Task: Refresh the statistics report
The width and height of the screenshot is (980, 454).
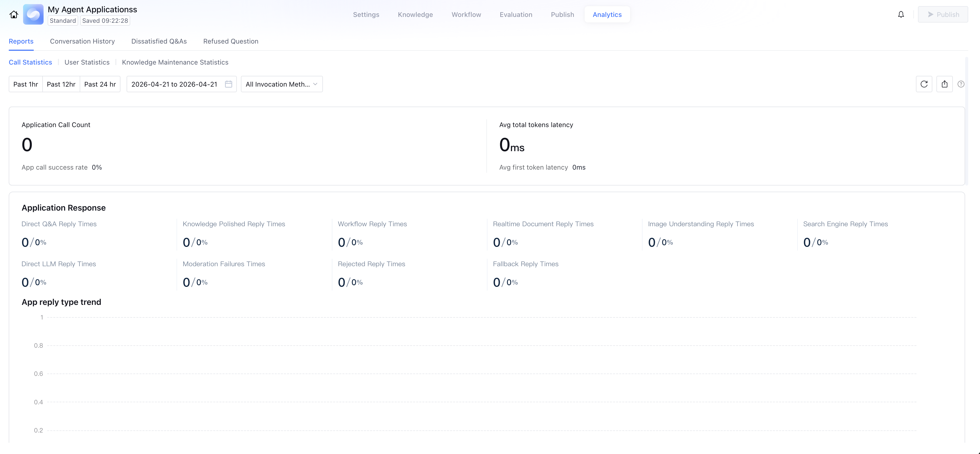Action: tap(924, 84)
